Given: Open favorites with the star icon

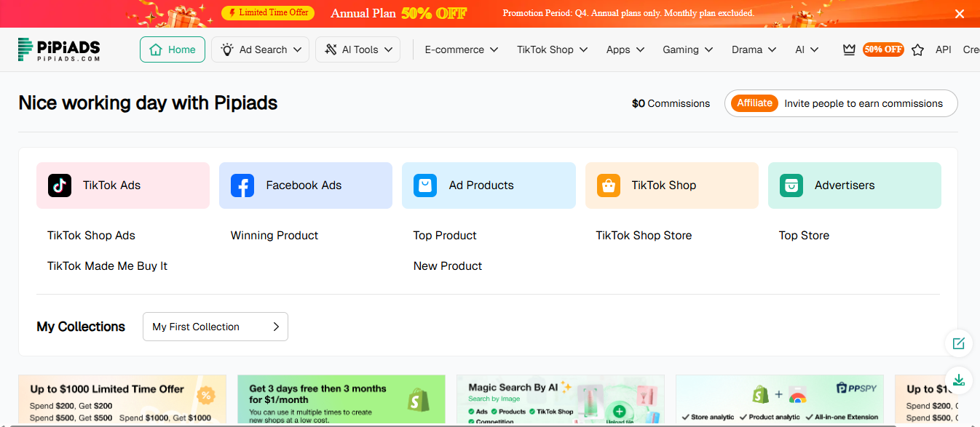Looking at the screenshot, I should (x=917, y=49).
